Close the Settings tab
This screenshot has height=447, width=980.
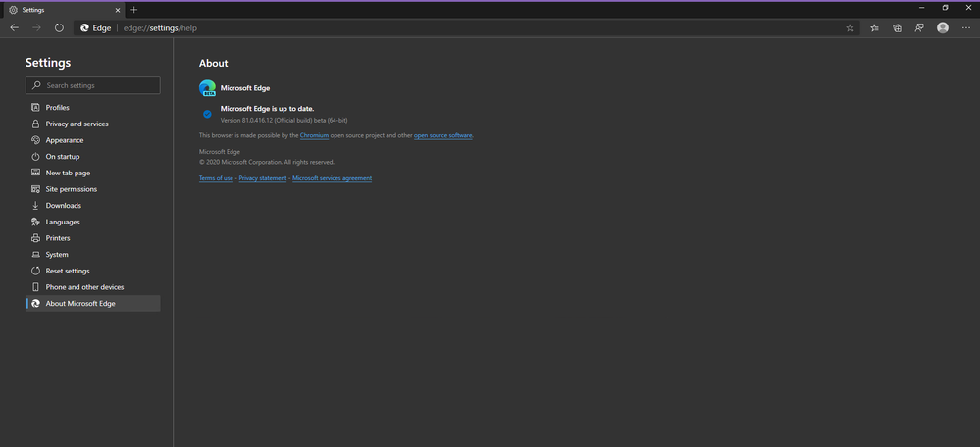pyautogui.click(x=118, y=10)
